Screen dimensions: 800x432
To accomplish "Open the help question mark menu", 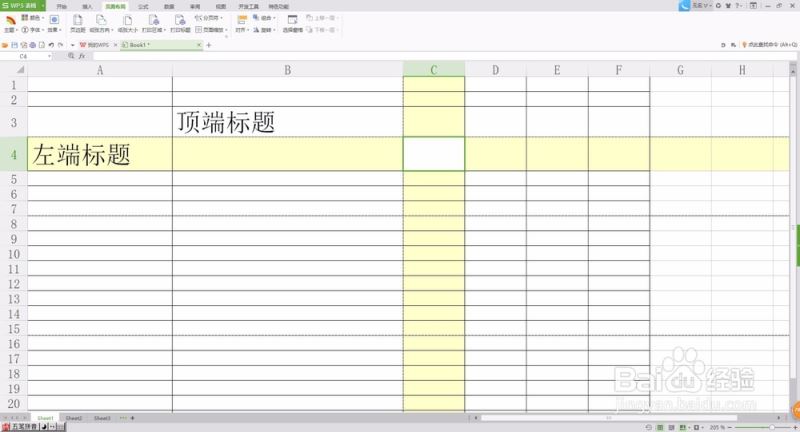I will point(738,6).
